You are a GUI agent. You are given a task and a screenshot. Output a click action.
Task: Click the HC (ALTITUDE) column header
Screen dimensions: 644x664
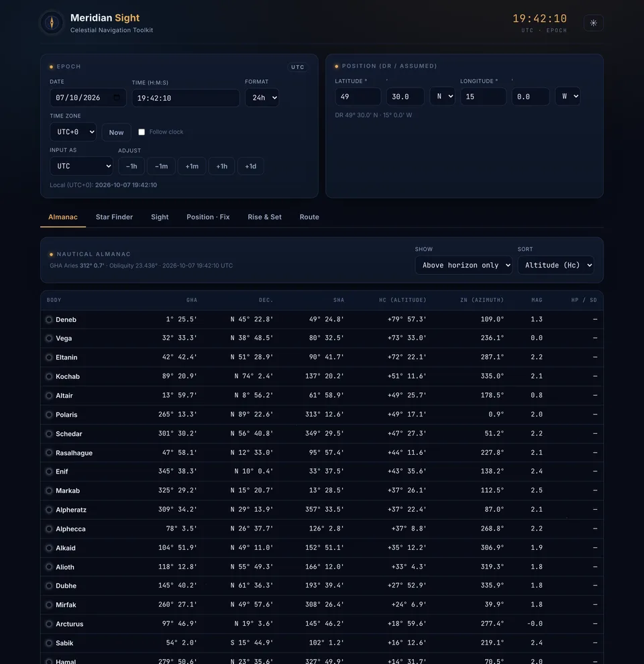[402, 300]
